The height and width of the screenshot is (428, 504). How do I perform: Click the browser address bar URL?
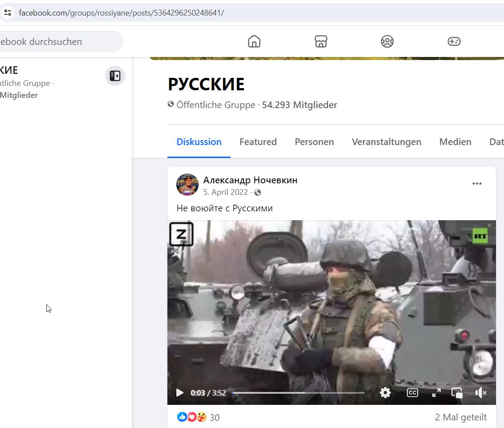[x=122, y=13]
